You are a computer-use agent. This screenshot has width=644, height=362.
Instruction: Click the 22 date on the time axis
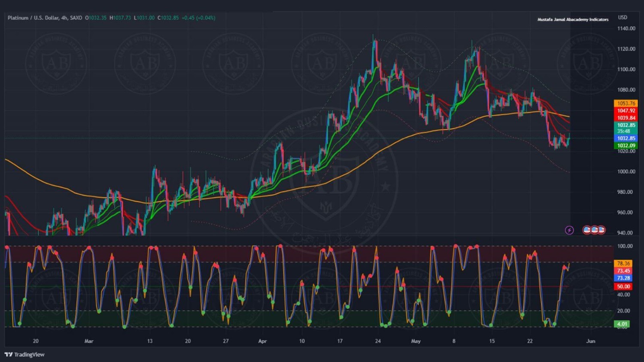point(530,341)
